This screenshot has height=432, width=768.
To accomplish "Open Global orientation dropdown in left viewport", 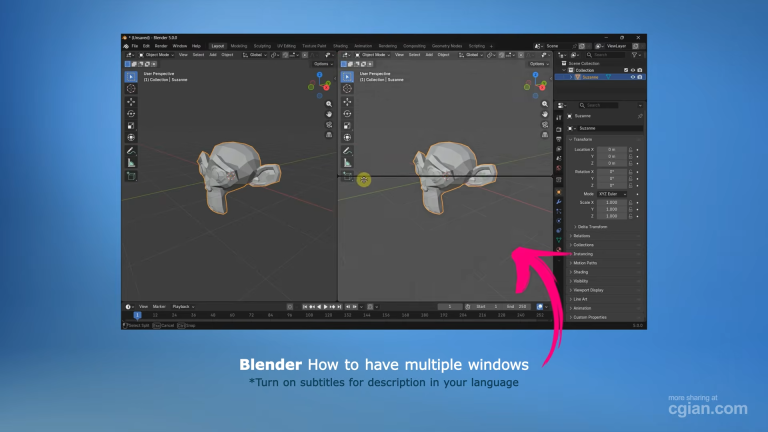I will tap(255, 55).
